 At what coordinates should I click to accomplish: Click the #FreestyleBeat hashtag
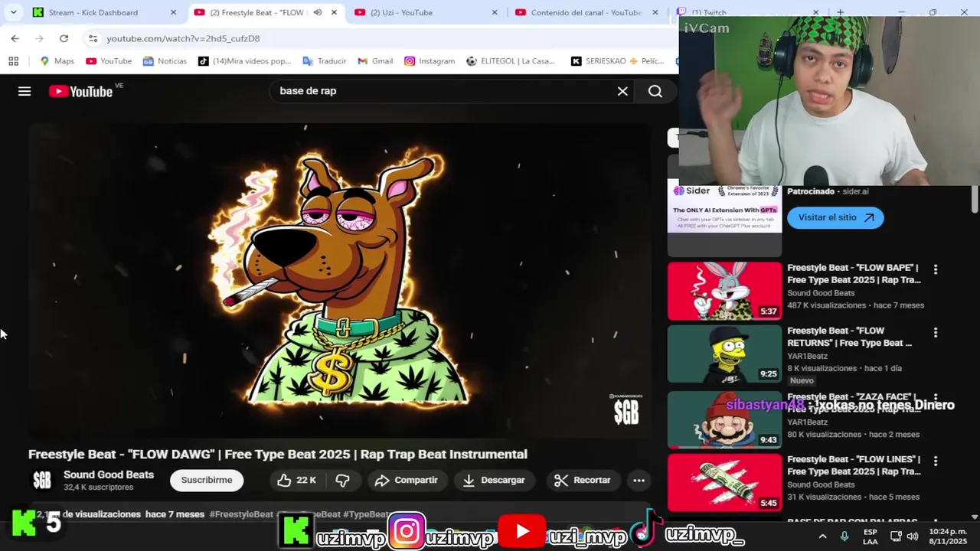point(241,514)
